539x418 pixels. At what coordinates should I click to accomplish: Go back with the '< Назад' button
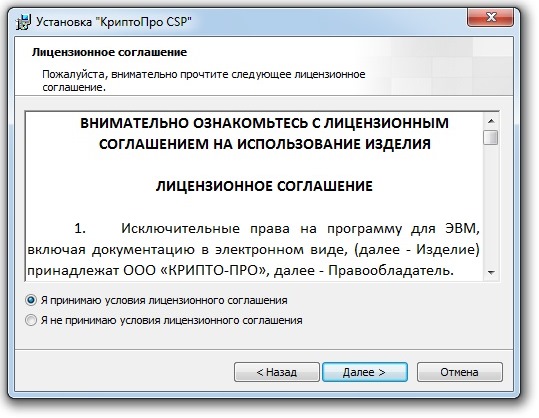point(277,372)
